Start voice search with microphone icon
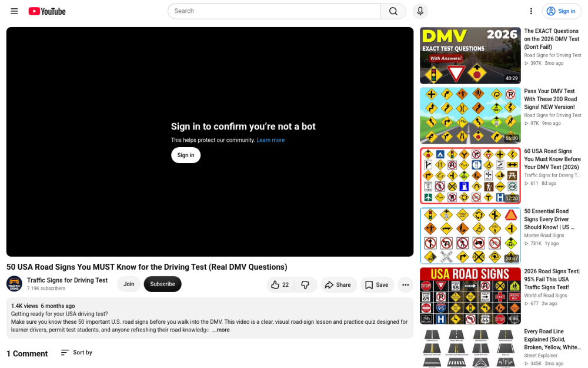588x368 pixels. (420, 11)
